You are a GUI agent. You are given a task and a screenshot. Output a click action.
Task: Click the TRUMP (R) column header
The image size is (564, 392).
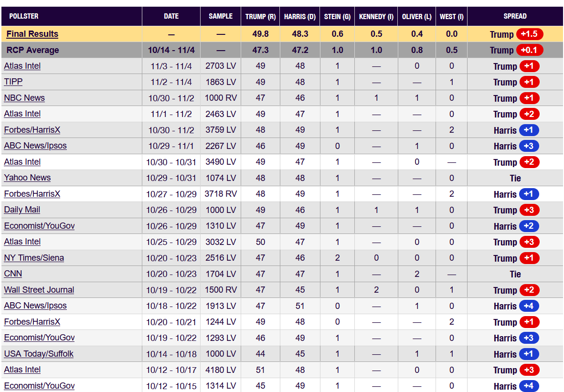click(260, 17)
